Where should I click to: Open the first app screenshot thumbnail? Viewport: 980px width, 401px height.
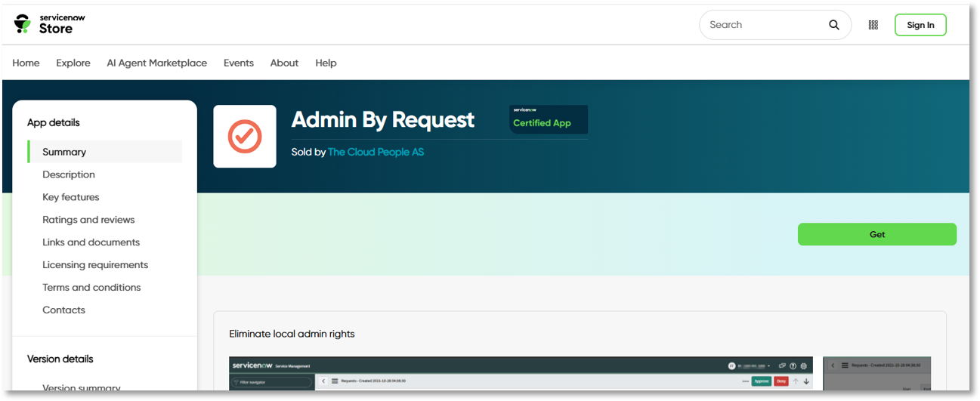coord(521,374)
